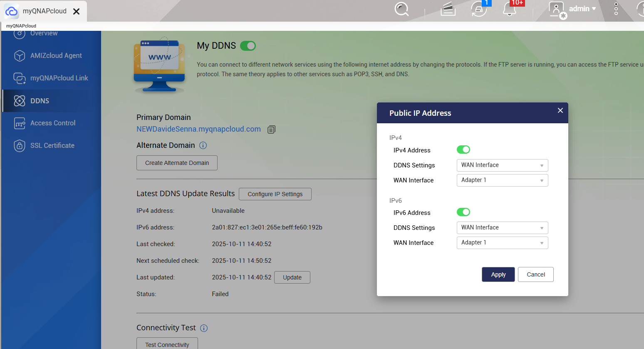Click the search magnifier icon in top bar
644x349 pixels.
coord(401,9)
